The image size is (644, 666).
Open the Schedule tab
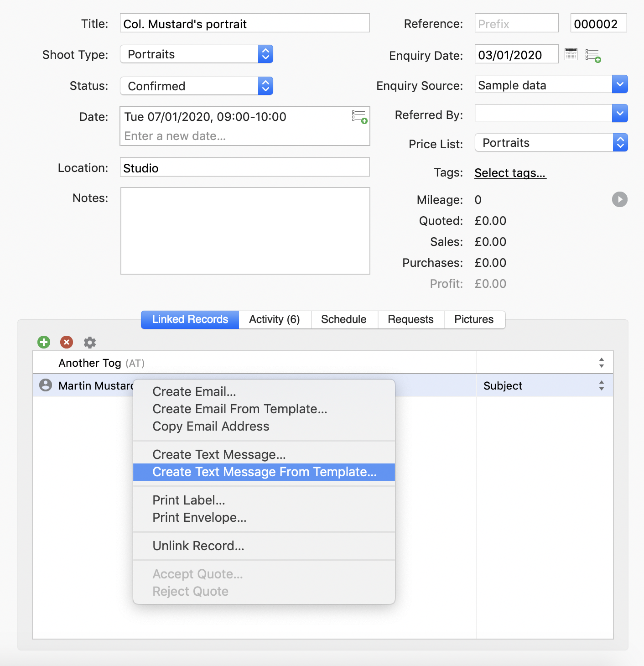(344, 319)
